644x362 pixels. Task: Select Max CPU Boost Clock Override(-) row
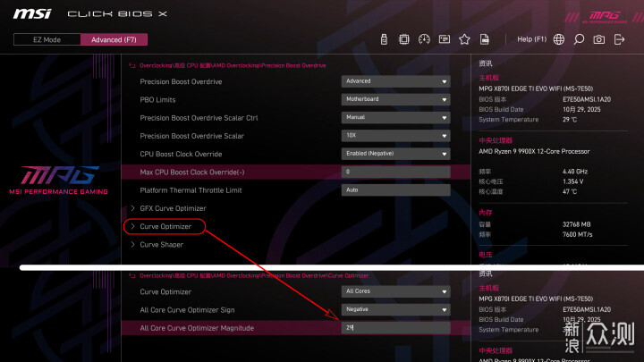point(296,172)
